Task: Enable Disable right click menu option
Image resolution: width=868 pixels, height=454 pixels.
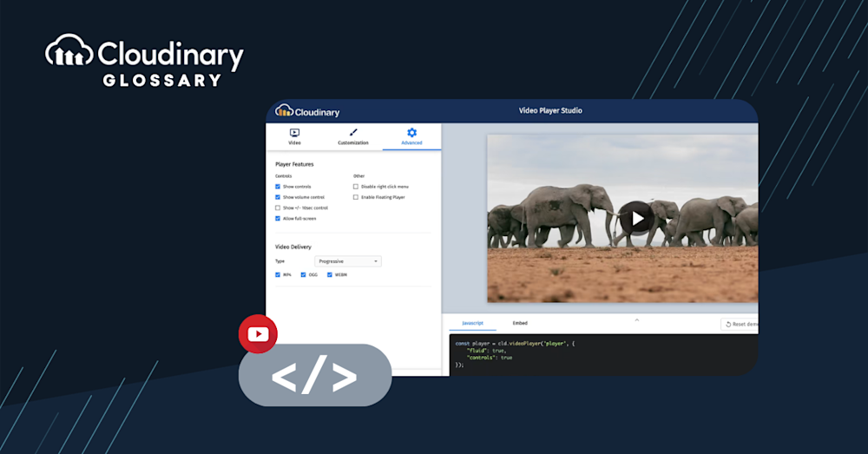Action: pyautogui.click(x=356, y=187)
